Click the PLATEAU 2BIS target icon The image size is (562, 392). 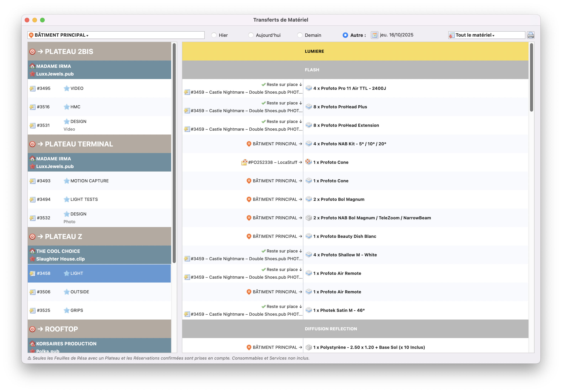[32, 52]
